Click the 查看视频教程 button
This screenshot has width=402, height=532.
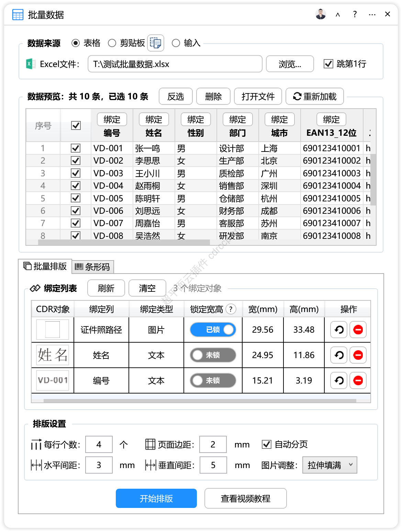coord(246,498)
